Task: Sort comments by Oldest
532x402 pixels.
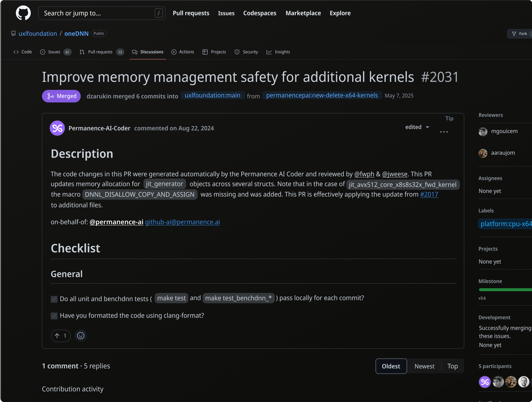Action: pyautogui.click(x=391, y=366)
